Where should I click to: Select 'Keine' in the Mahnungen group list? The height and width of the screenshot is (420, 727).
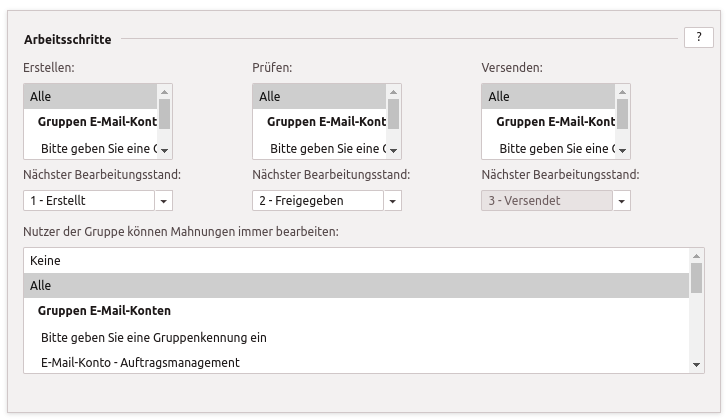pos(355,261)
